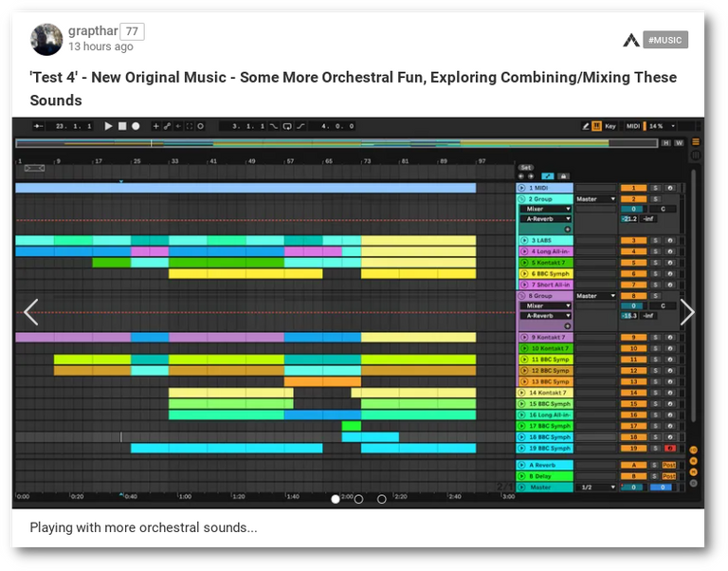
Task: Adjust the 2 Group A-Reverb send value -21.2
Action: tap(629, 219)
